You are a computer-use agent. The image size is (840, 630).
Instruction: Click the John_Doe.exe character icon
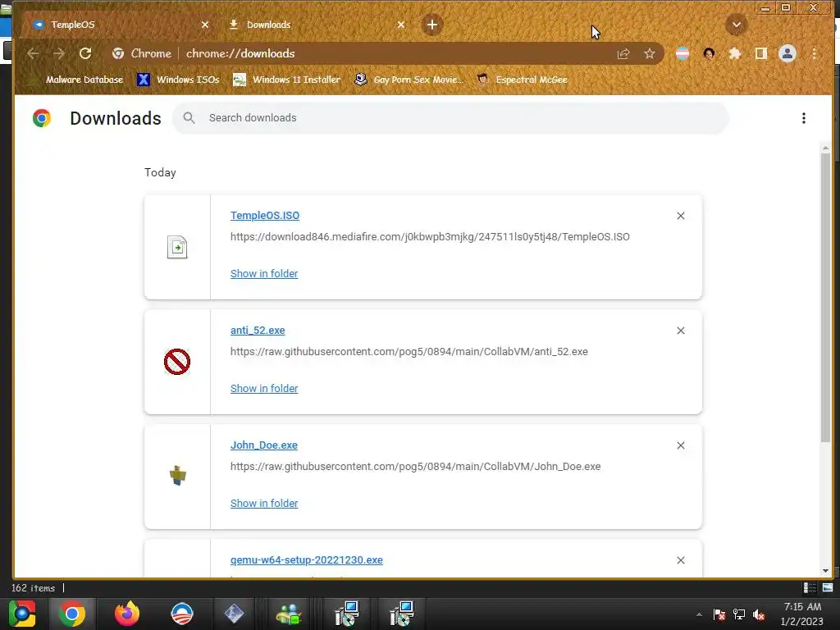[x=177, y=476]
